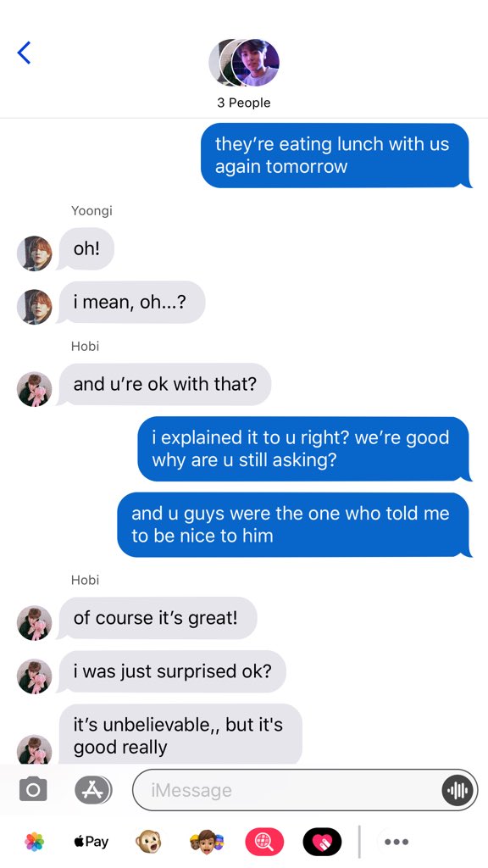The width and height of the screenshot is (488, 868).
Task: Tap the pink images search icon
Action: [264, 842]
